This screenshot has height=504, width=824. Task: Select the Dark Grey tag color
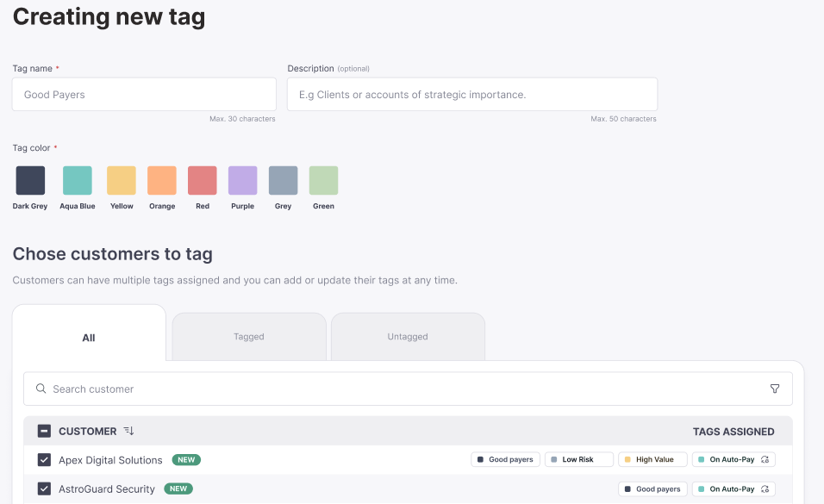[x=30, y=181]
